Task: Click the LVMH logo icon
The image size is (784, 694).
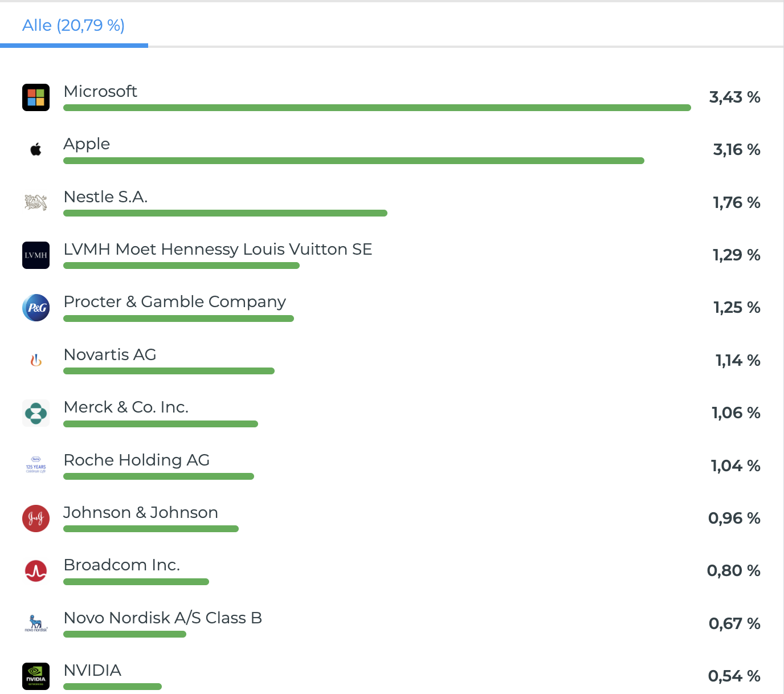Action: pos(36,255)
